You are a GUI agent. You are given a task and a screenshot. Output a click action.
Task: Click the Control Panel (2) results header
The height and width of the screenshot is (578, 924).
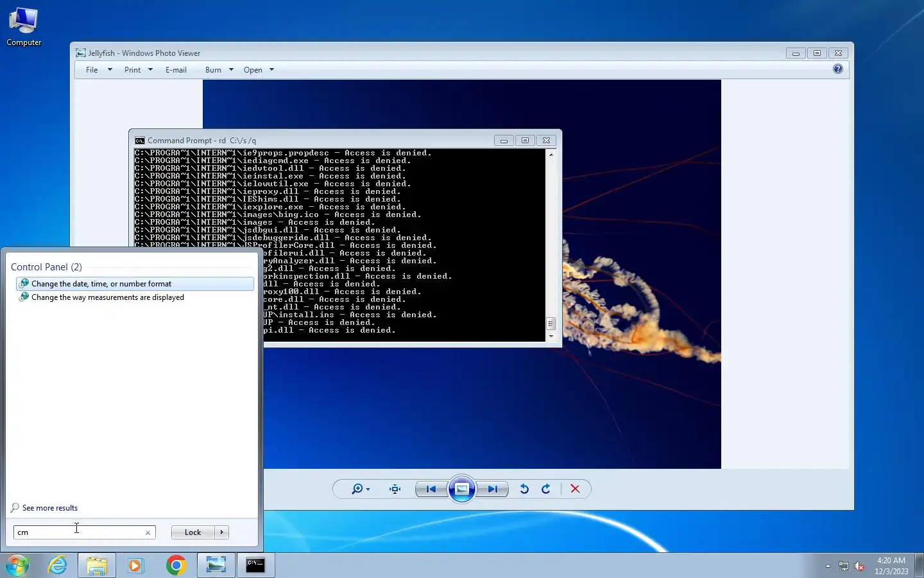pyautogui.click(x=46, y=267)
